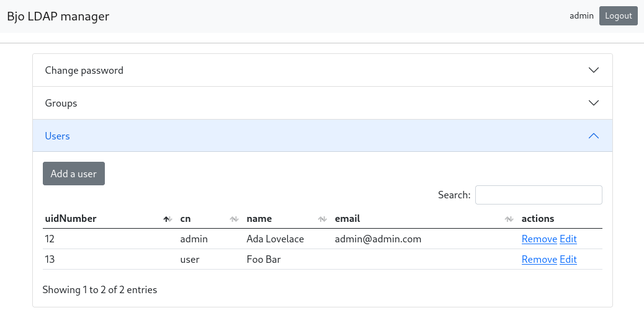Sort table by cn column arrows
The image size is (644, 326).
[x=234, y=219]
